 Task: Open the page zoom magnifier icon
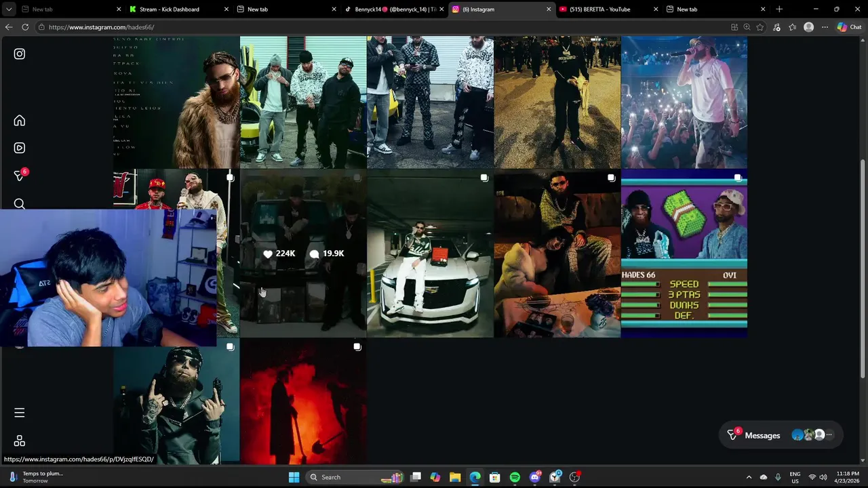[747, 27]
